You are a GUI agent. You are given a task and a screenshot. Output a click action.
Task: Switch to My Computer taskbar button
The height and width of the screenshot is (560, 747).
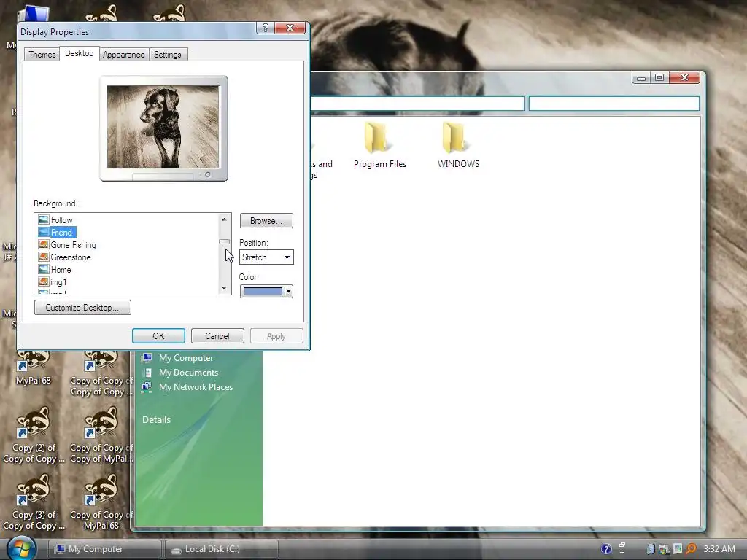click(105, 549)
